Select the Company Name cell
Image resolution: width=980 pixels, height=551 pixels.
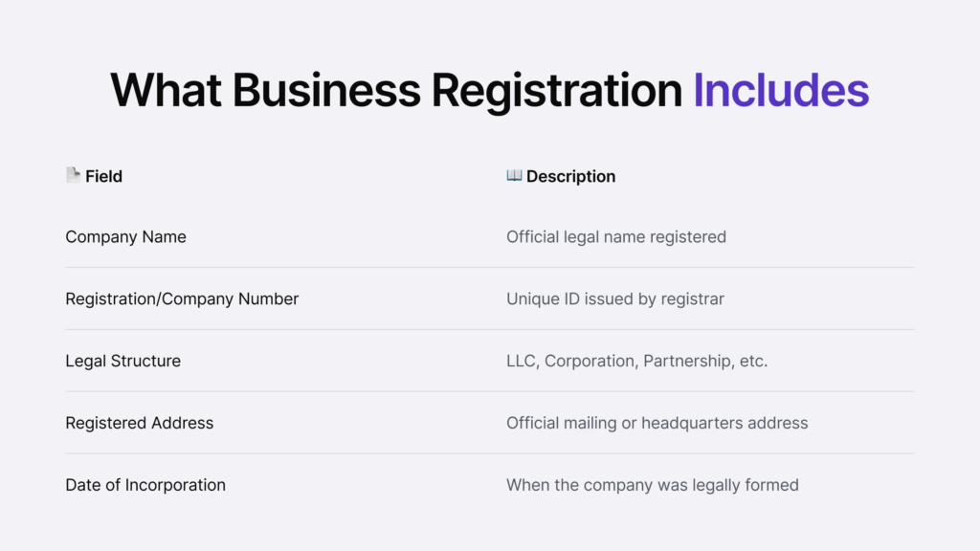coord(125,236)
